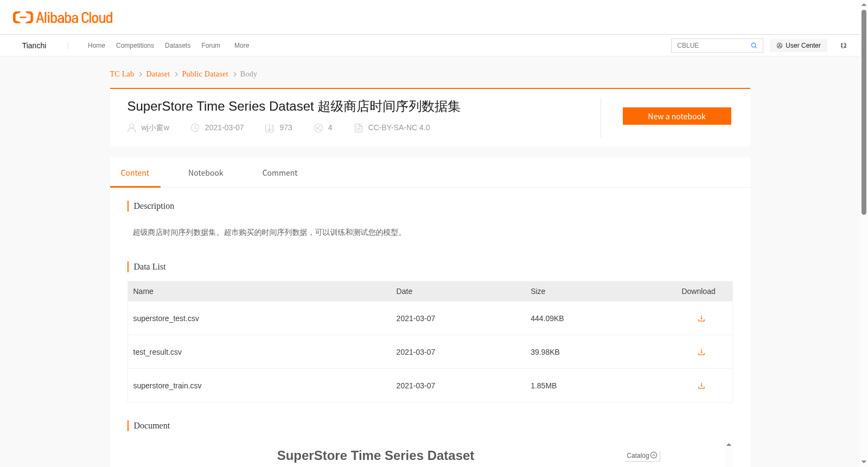Go to Dataset breadcrumb link
The height and width of the screenshot is (467, 868).
158,74
